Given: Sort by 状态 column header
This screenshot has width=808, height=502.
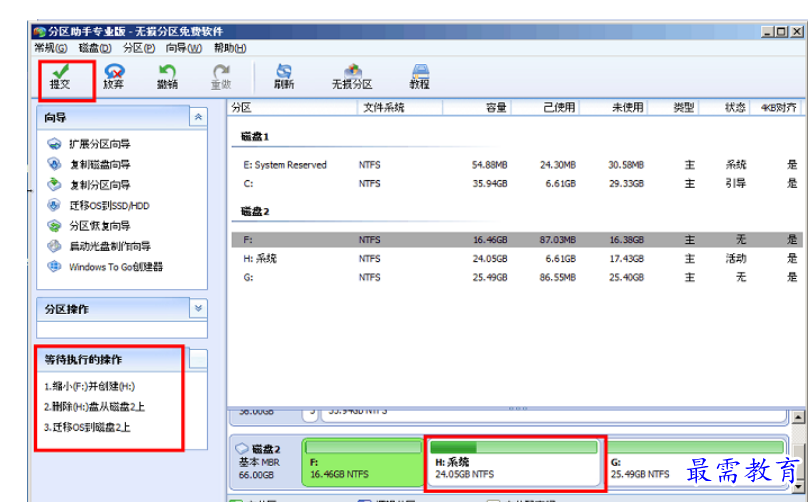Looking at the screenshot, I should 723,107.
